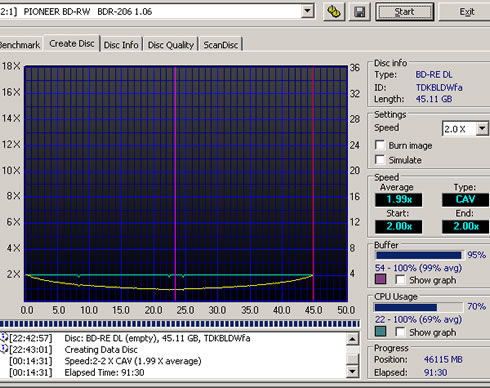
Task: Toggle the Simulate checkbox
Action: 380,160
